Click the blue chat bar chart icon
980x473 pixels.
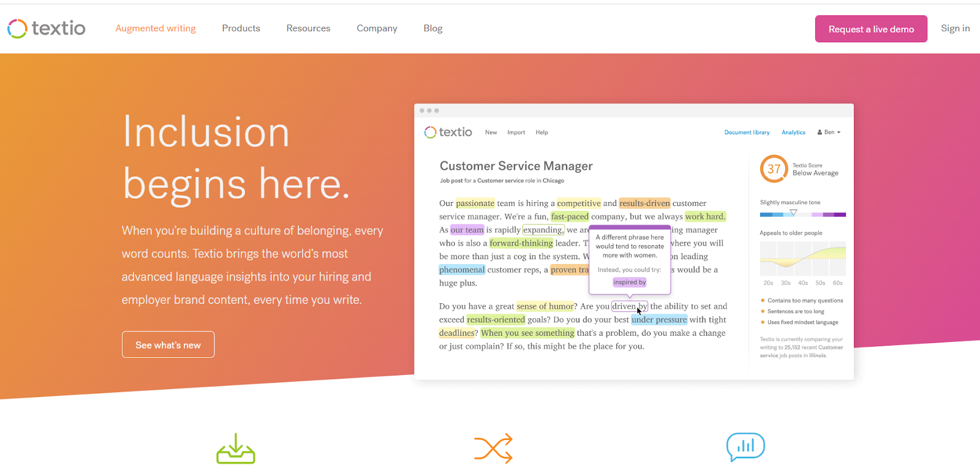pyautogui.click(x=745, y=447)
